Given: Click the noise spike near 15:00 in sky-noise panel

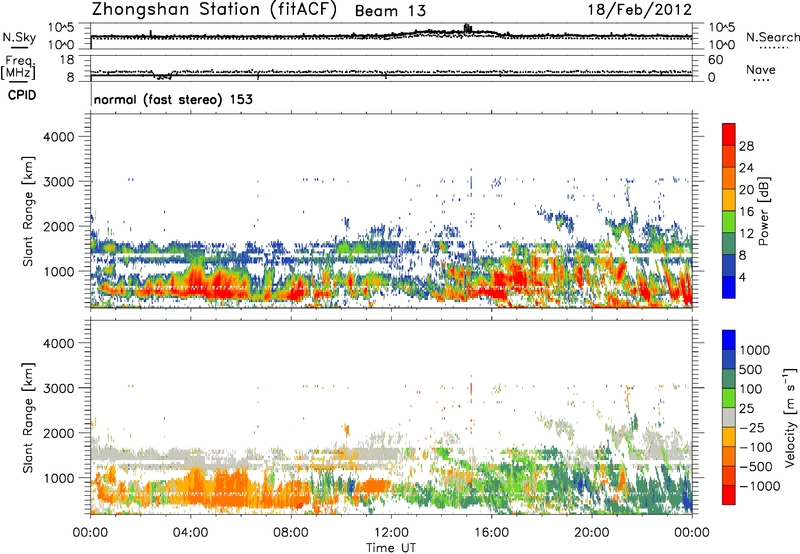Looking at the screenshot, I should [x=467, y=28].
